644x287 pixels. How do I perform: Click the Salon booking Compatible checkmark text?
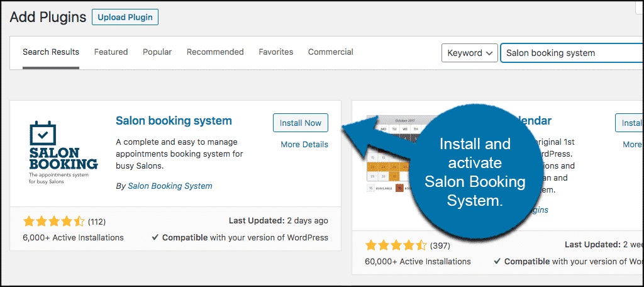tap(240, 237)
